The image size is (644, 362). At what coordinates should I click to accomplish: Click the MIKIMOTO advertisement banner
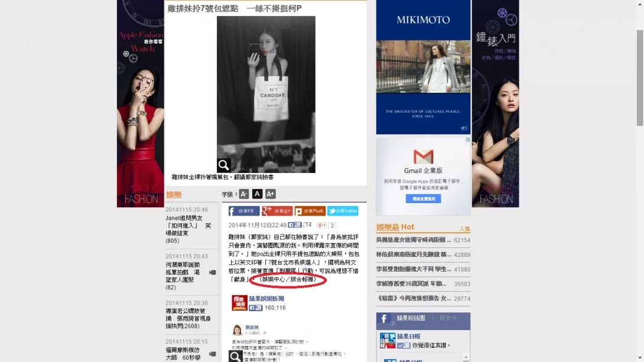point(424,67)
